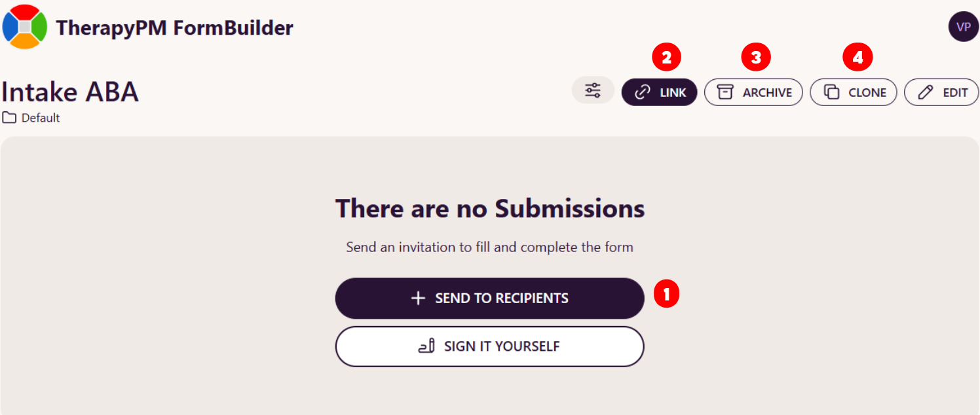Click the TherapyPM FormBuilder title text

coord(174,27)
